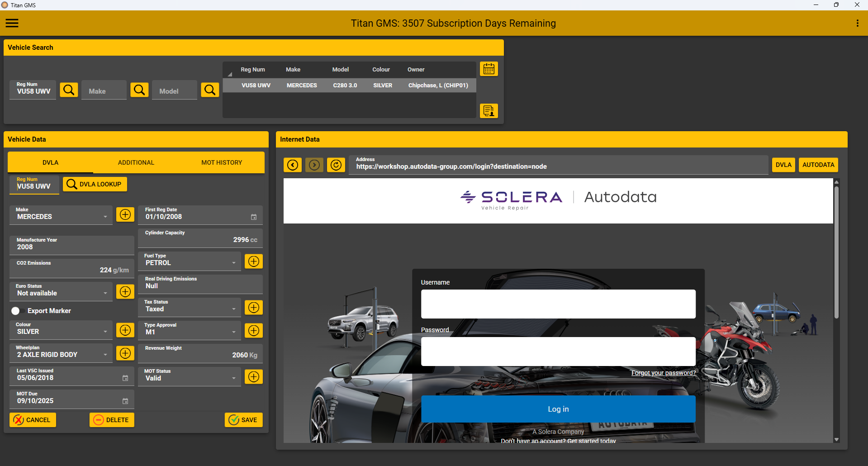
Task: Click the Make search field
Action: tap(104, 90)
